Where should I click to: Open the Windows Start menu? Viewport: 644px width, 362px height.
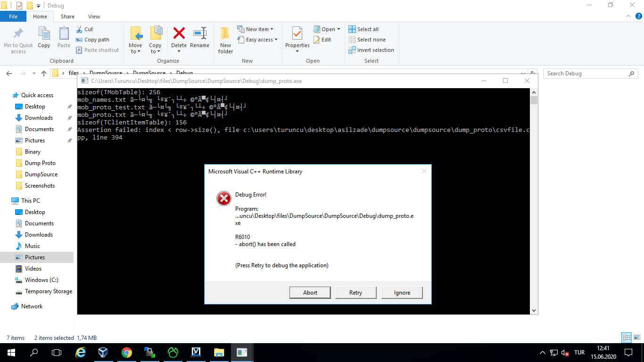(x=11, y=353)
